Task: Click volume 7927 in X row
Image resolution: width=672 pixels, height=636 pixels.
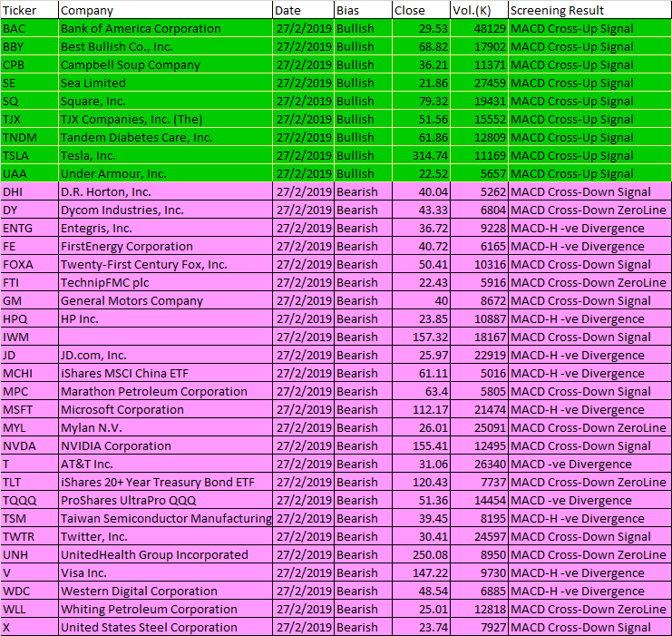Action: (479, 628)
